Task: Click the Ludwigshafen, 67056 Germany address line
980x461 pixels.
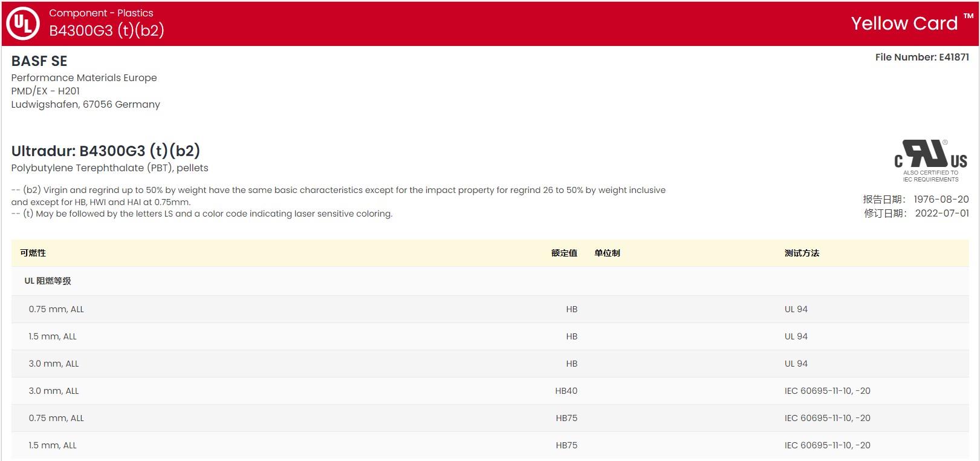Action: pos(85,104)
